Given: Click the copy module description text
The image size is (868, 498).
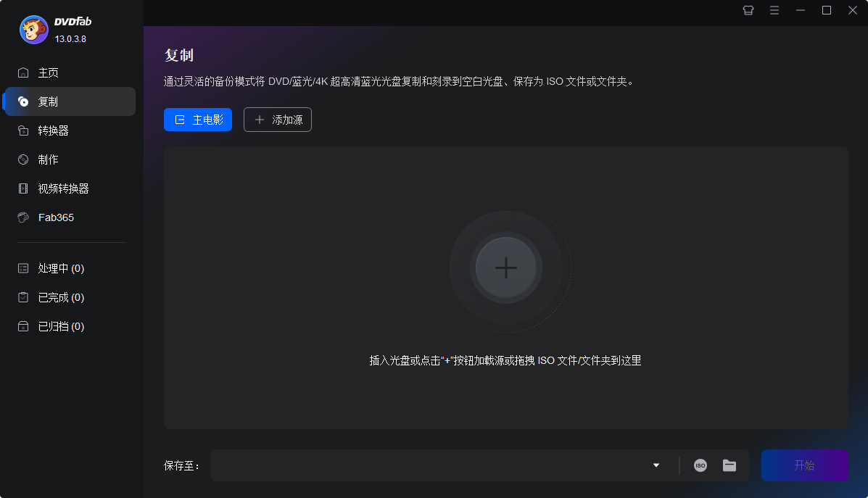Looking at the screenshot, I should tap(399, 81).
